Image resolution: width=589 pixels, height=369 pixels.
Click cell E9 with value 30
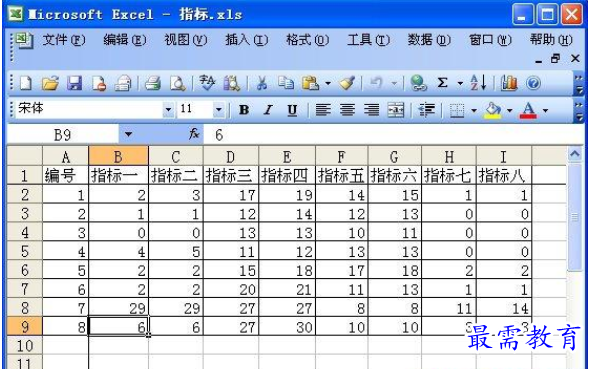[x=287, y=326]
